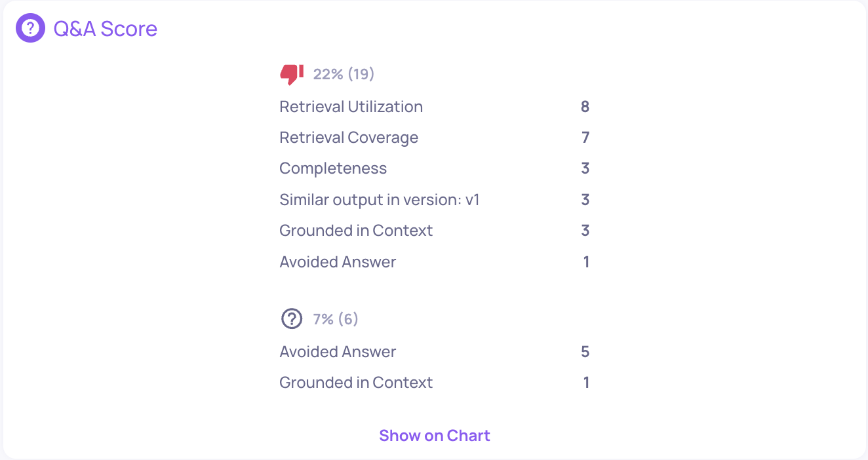Image resolution: width=868 pixels, height=460 pixels.
Task: Click the count 7 beside Retrieval Coverage
Action: 585,138
